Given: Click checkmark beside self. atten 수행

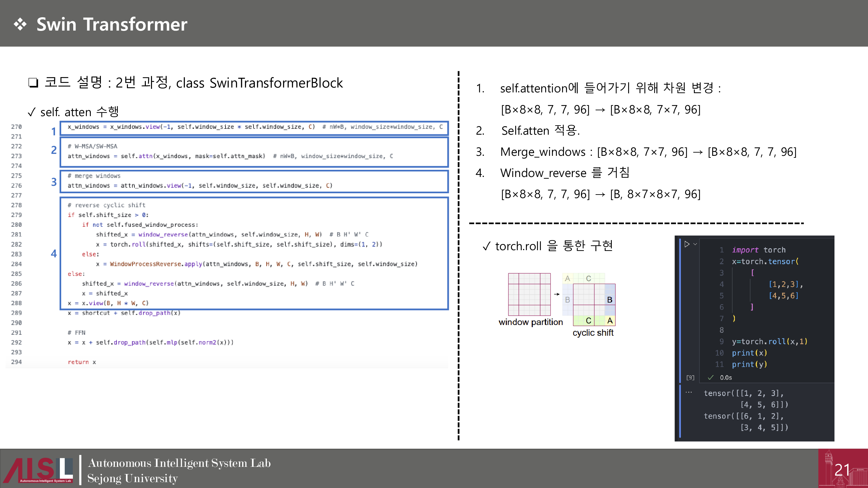Looking at the screenshot, I should (x=32, y=112).
